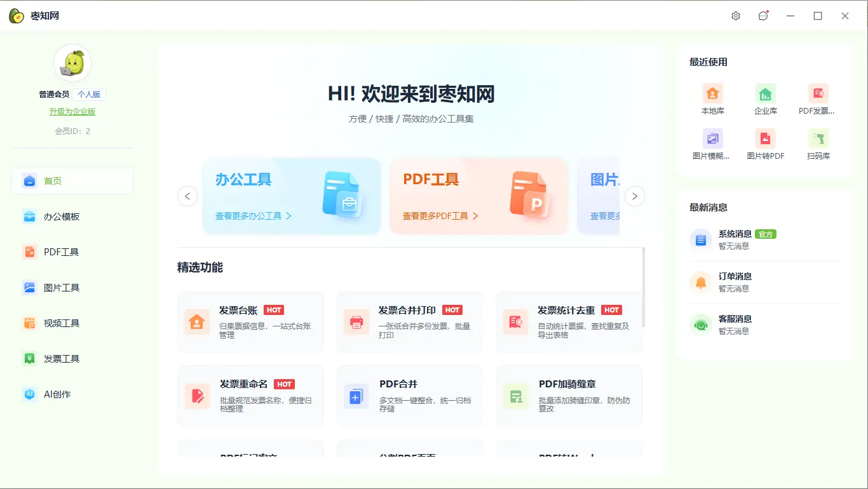The height and width of the screenshot is (489, 868).
Task: Click HOT badge on 发票重命名
Action: (x=284, y=384)
